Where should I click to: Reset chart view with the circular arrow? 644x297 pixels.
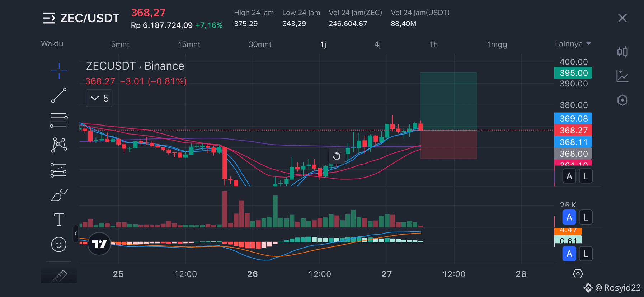coord(337,156)
